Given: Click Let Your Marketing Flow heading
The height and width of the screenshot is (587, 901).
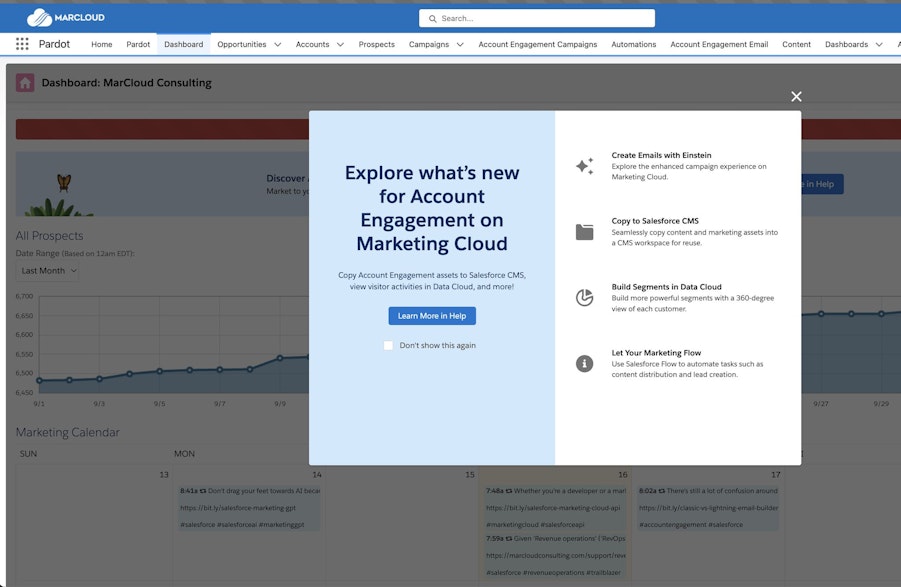Looking at the screenshot, I should pyautogui.click(x=656, y=353).
